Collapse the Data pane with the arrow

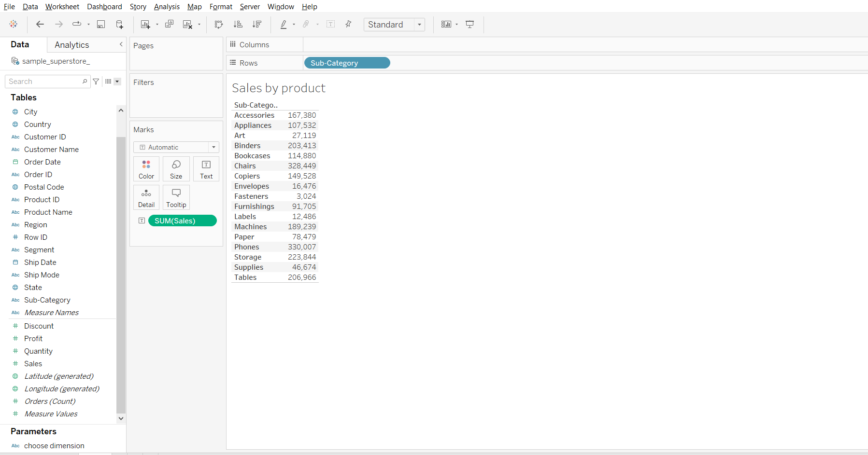[x=121, y=44]
